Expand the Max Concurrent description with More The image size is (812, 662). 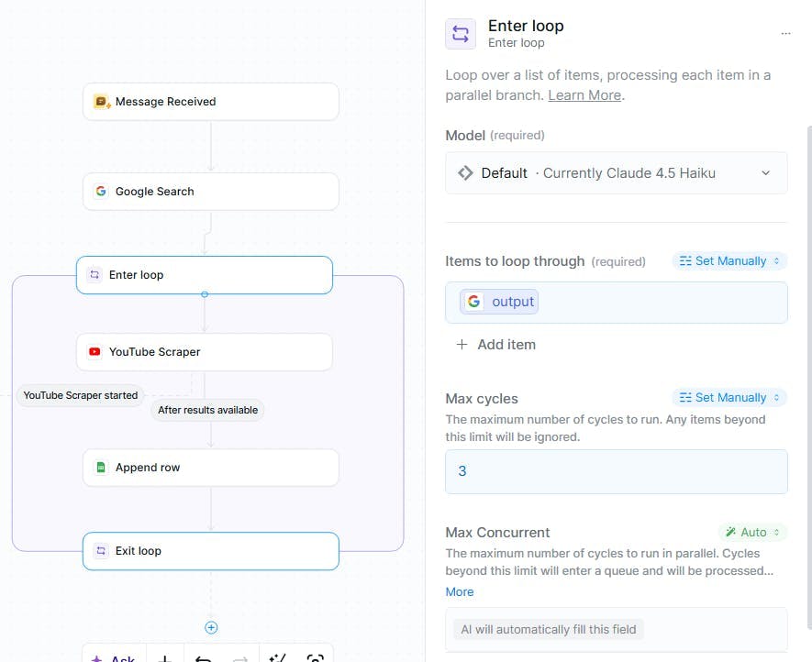click(x=460, y=592)
